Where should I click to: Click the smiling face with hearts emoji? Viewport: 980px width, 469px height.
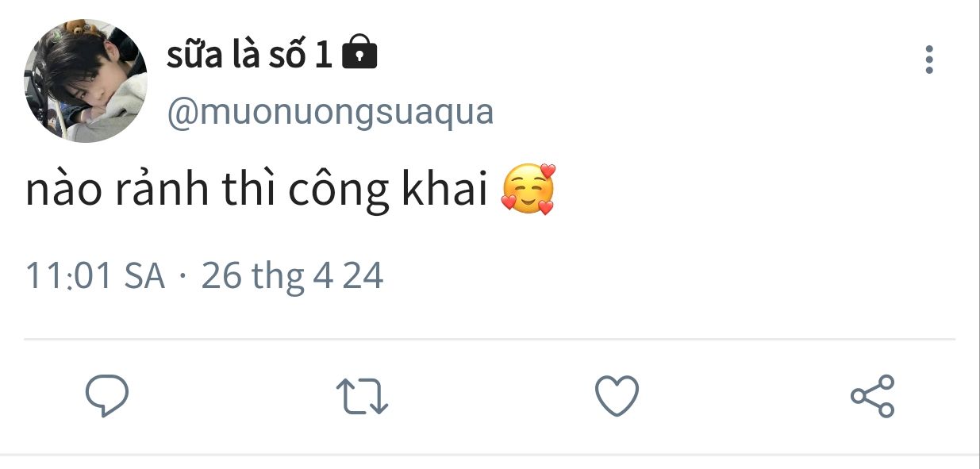point(528,190)
